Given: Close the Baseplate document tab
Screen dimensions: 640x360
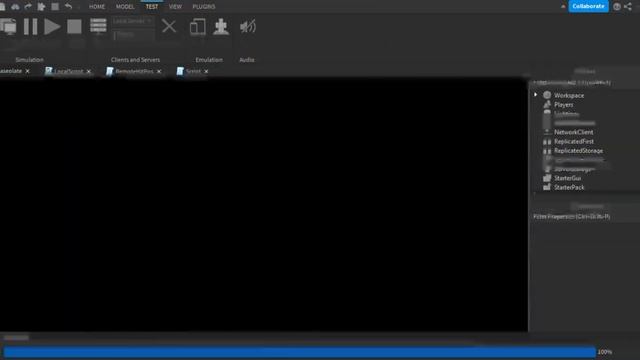Looking at the screenshot, I should tap(27, 71).
